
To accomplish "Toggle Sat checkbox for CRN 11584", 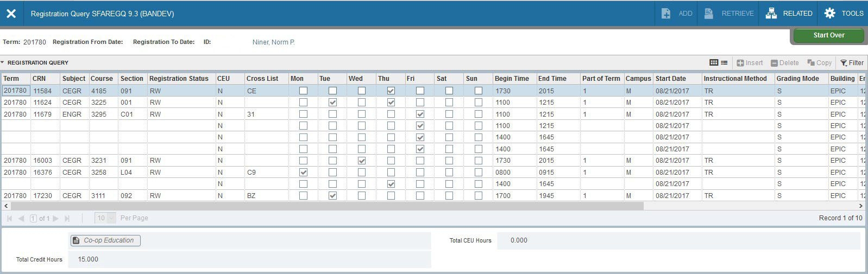I will [x=449, y=91].
